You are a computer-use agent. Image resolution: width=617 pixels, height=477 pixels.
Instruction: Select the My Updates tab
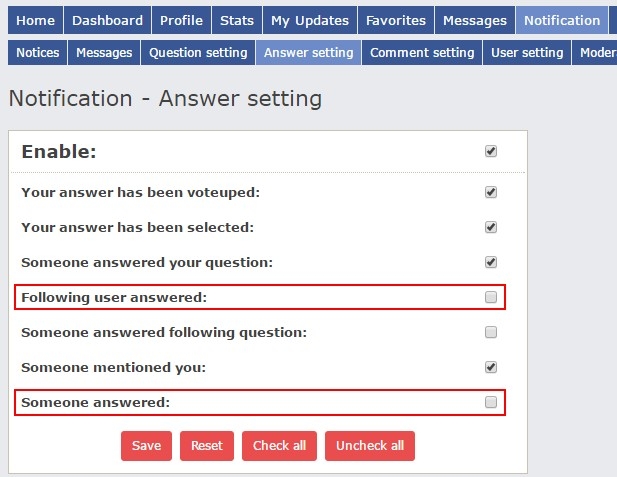(x=310, y=20)
